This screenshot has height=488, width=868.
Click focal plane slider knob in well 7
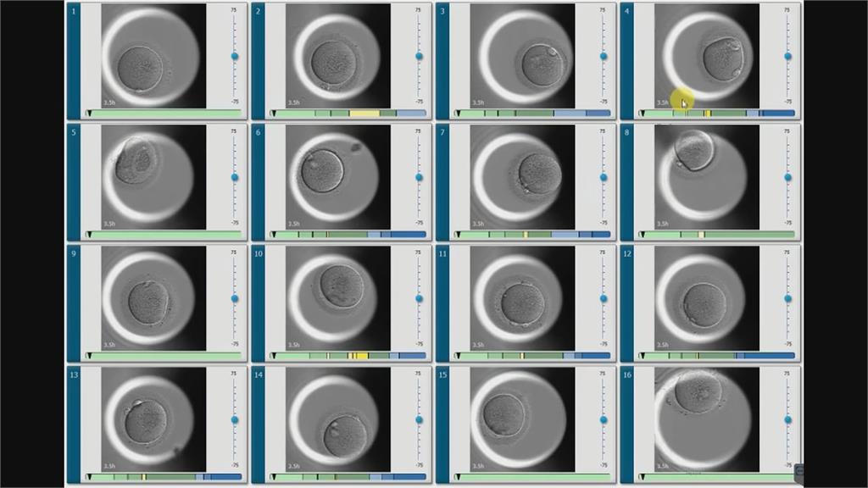(603, 177)
